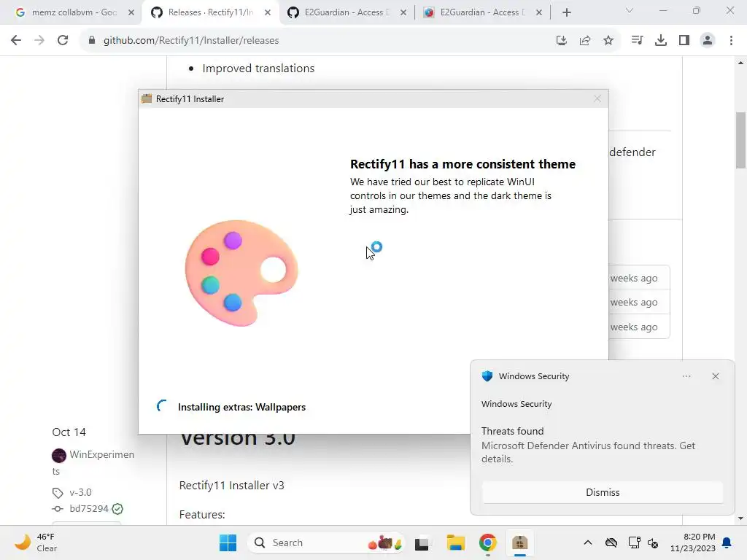The height and width of the screenshot is (560, 747).
Task: Click the Rectify11 Installer taskbar icon
Action: [519, 542]
